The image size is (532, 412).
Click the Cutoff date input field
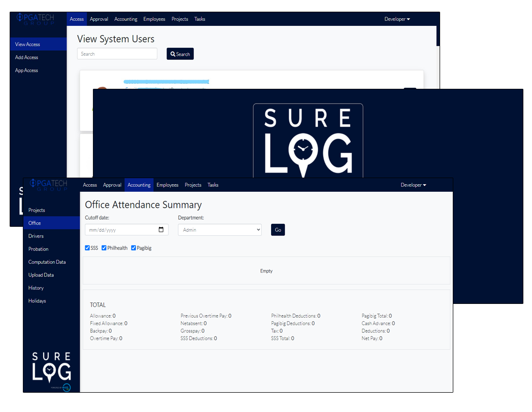(x=126, y=229)
